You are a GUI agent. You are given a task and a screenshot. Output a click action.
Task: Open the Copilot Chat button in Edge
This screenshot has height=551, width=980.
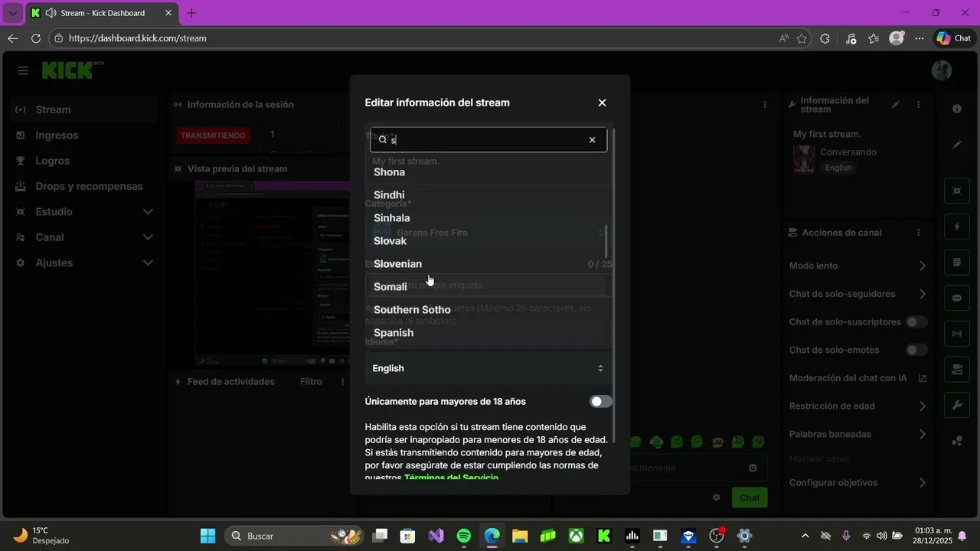[953, 38]
